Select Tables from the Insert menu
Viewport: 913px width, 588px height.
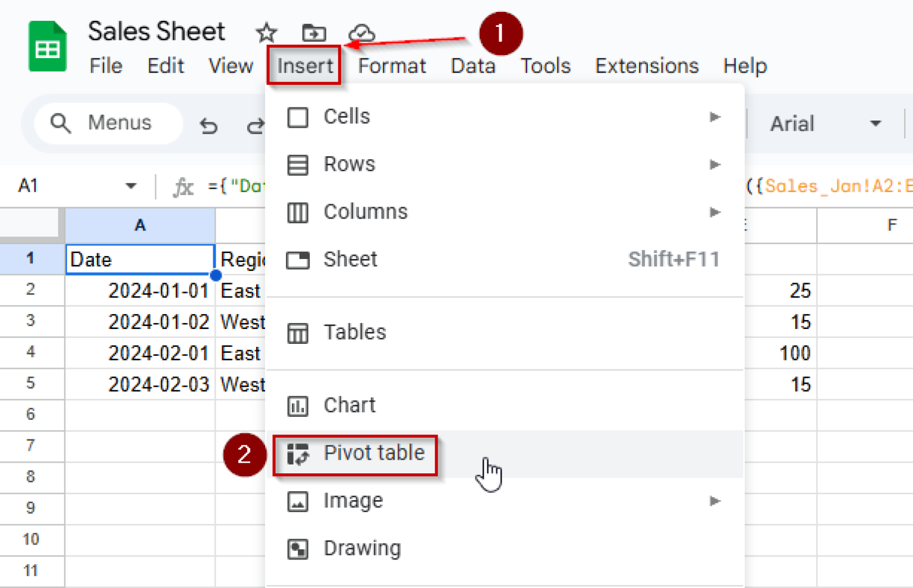[355, 333]
